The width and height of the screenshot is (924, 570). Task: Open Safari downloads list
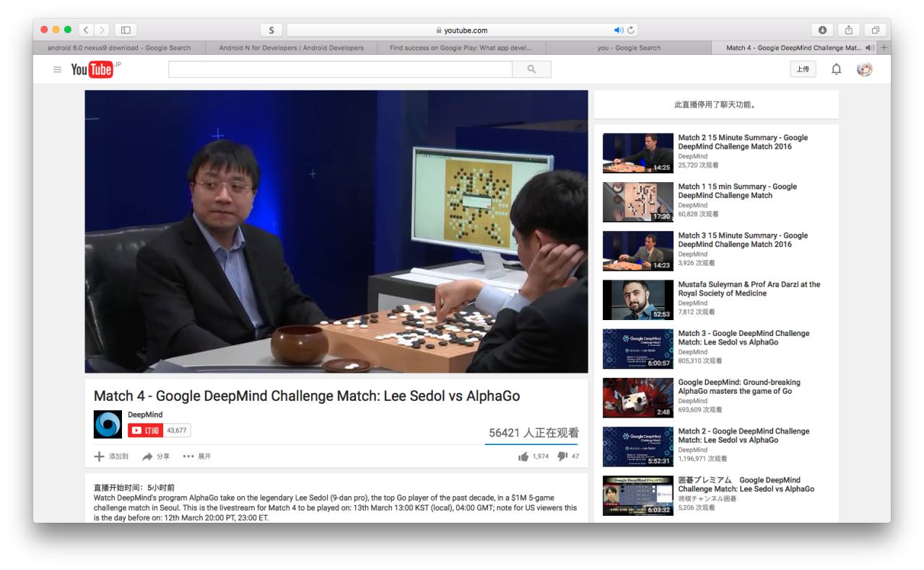(822, 30)
